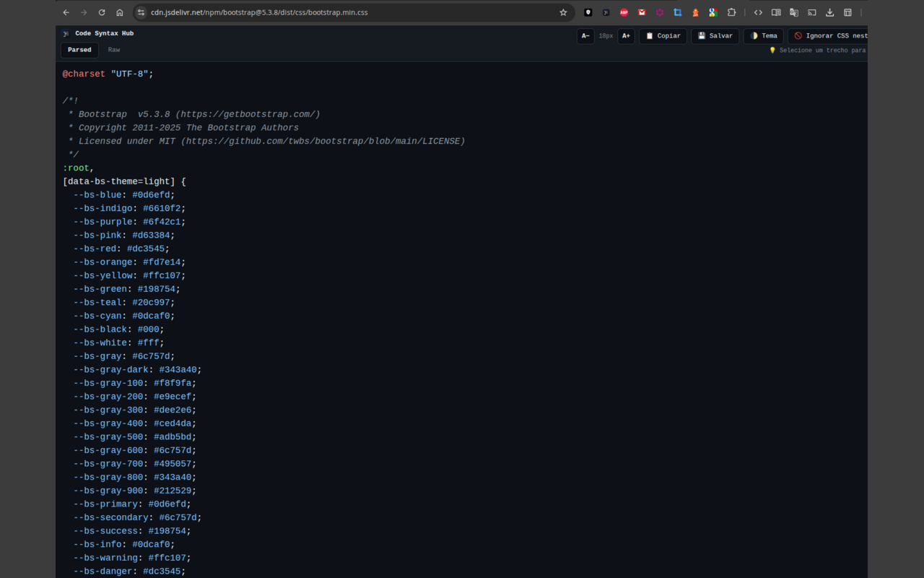This screenshot has width=924, height=578.
Task: Click the --bs-purple property line
Action: [x=129, y=222]
